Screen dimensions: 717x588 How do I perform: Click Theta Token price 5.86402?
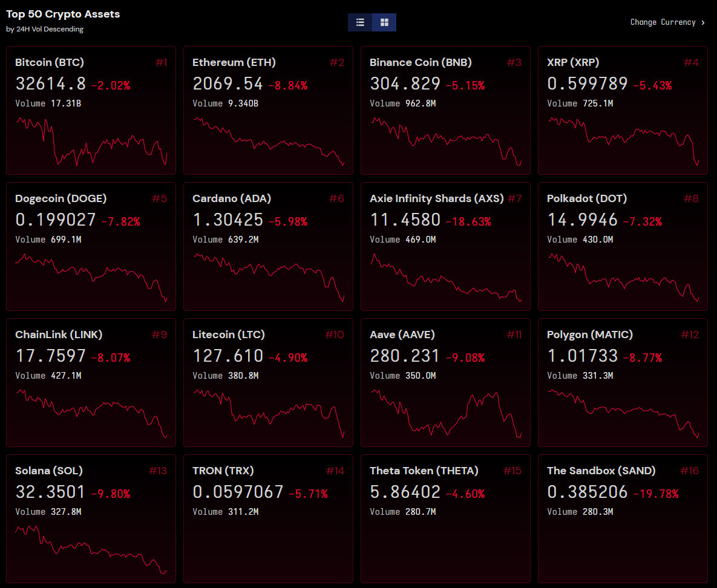[x=405, y=492]
